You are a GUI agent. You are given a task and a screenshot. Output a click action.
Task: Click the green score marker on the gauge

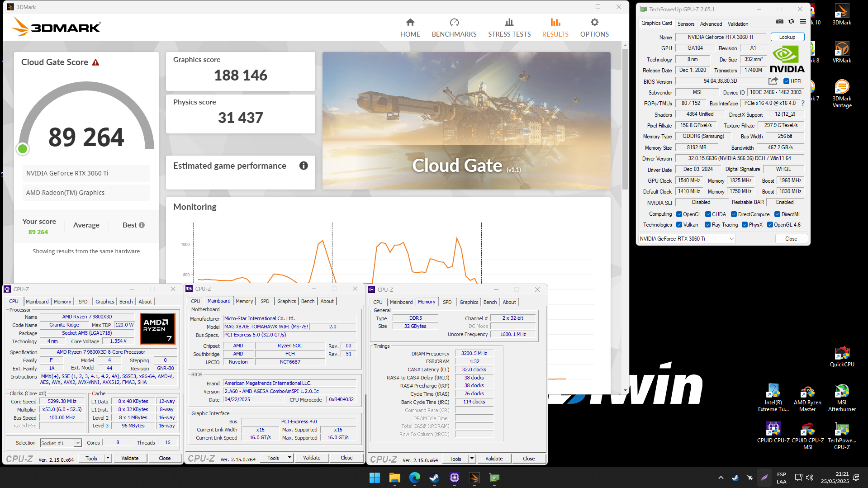(x=23, y=149)
